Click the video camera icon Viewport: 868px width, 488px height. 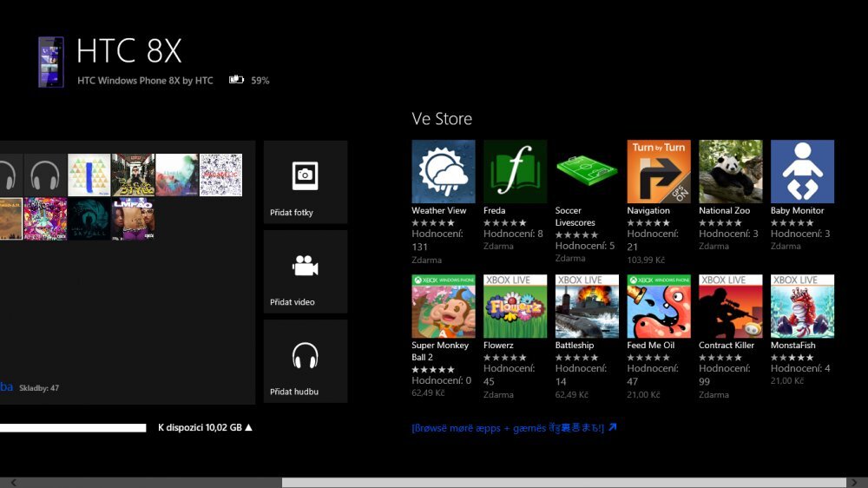coord(305,266)
